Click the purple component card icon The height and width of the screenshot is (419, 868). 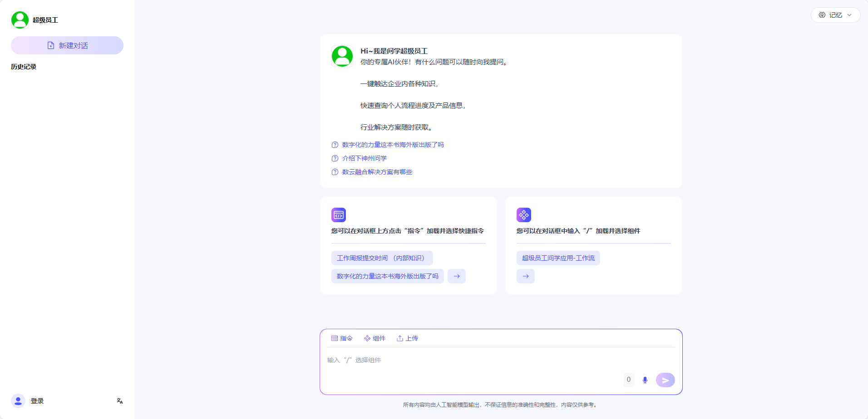click(x=524, y=215)
